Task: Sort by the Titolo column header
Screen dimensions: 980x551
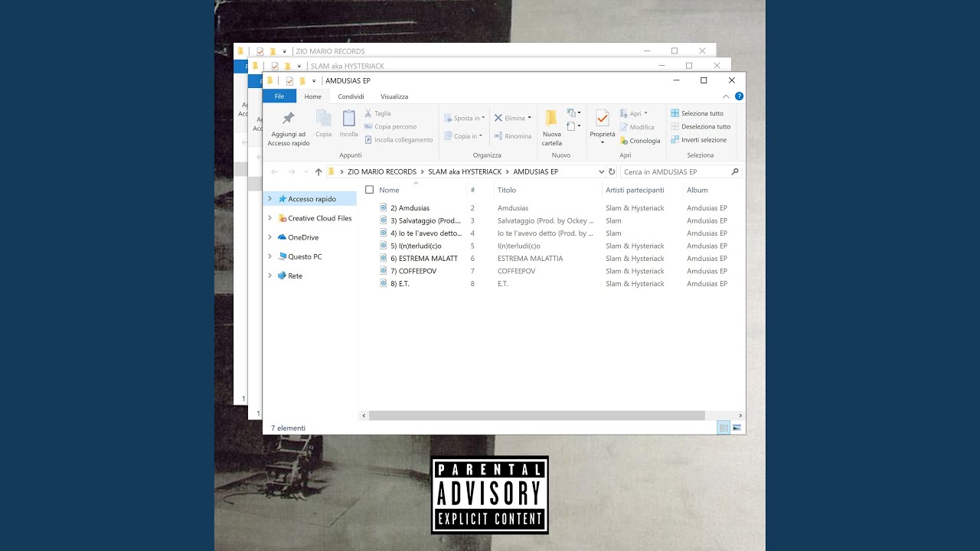Action: [x=507, y=190]
